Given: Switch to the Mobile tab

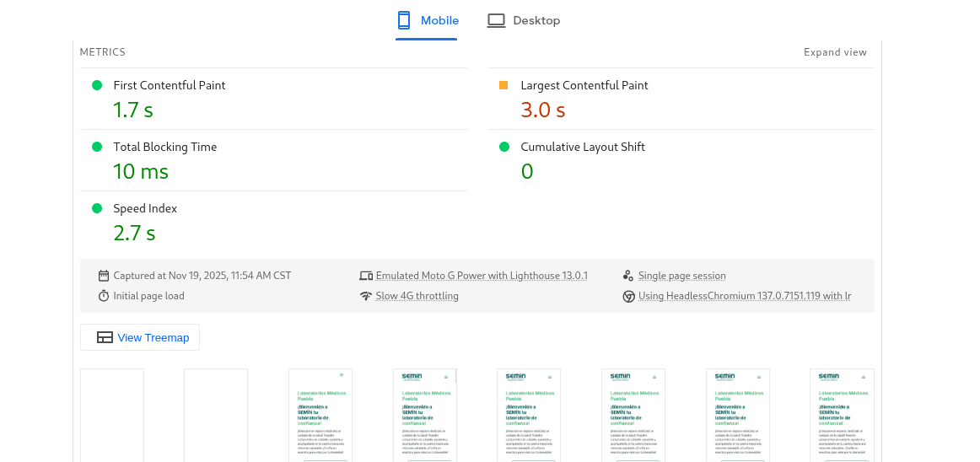Looking at the screenshot, I should tap(428, 20).
